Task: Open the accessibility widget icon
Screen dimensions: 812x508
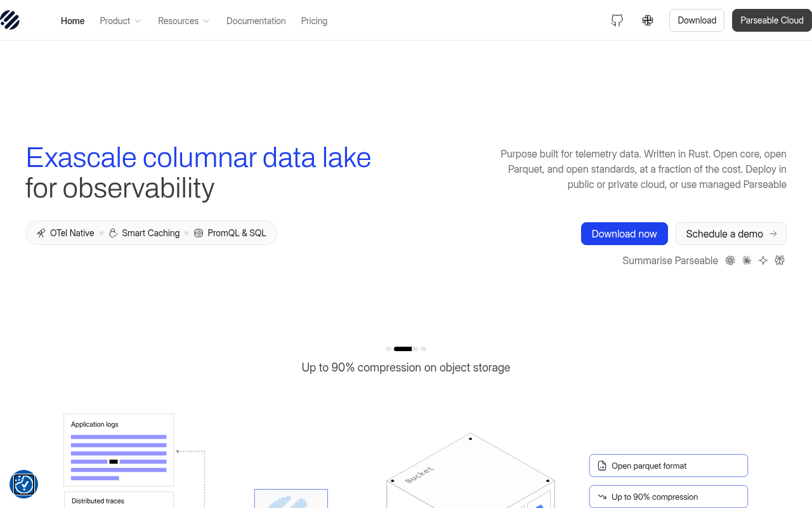Action: 23,485
